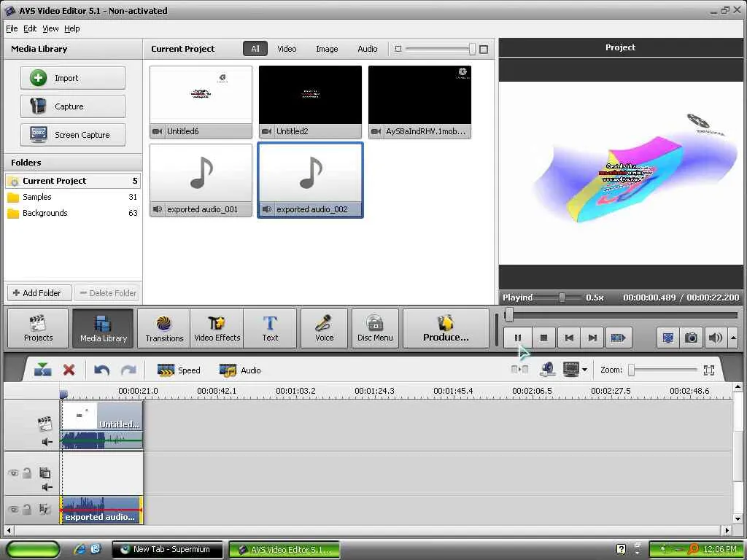Viewport: 747px width, 560px height.
Task: Open the Backgrounds folder
Action: tap(73, 213)
